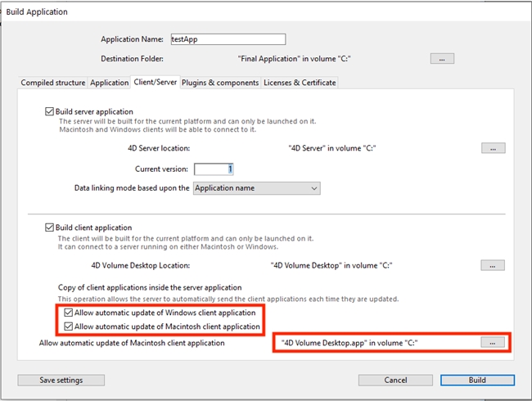
Task: Open the Application tab
Action: pos(109,83)
